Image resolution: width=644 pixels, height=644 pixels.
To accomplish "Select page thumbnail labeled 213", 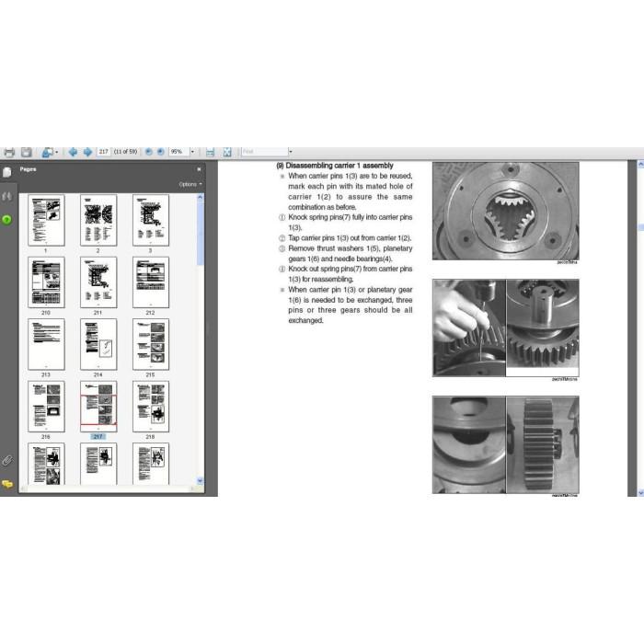I will click(x=46, y=344).
